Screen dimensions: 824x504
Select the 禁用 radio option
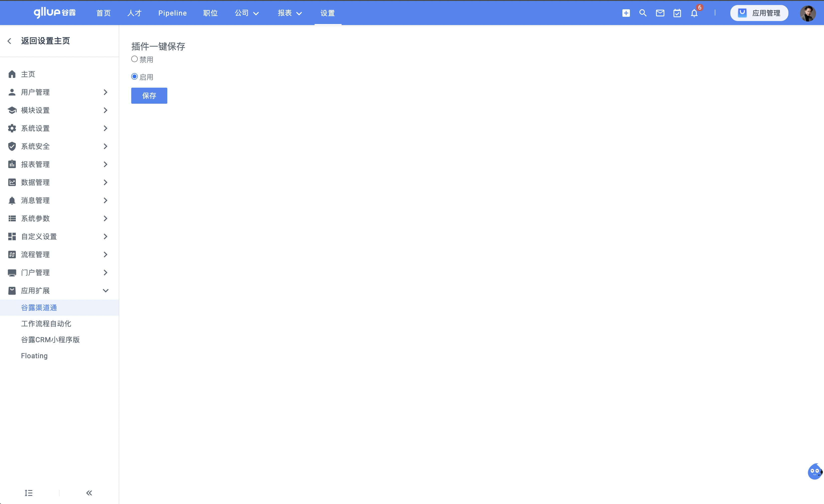(134, 59)
